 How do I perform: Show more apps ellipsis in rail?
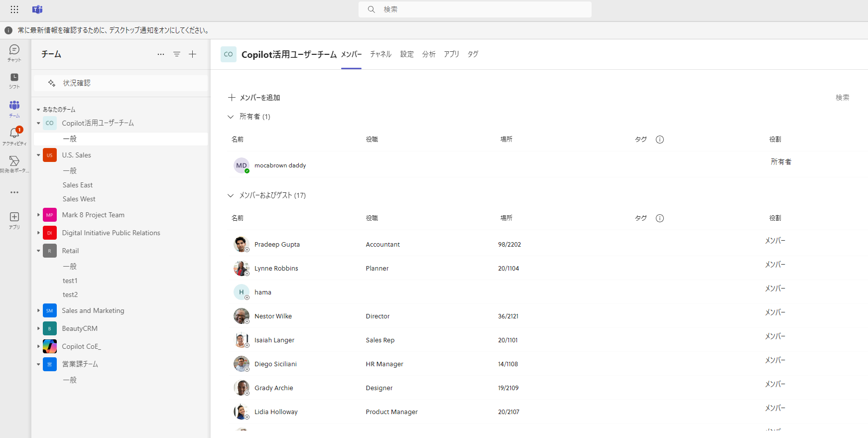pos(14,192)
